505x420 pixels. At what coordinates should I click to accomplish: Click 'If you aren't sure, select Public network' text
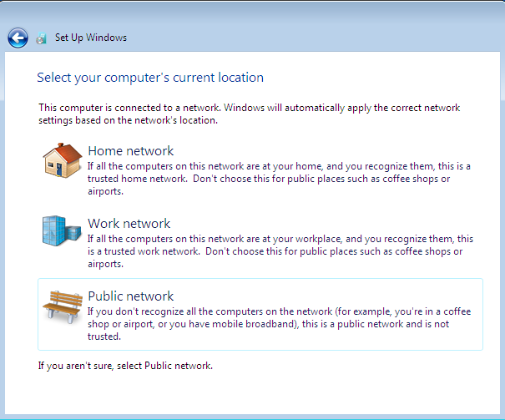click(x=125, y=366)
